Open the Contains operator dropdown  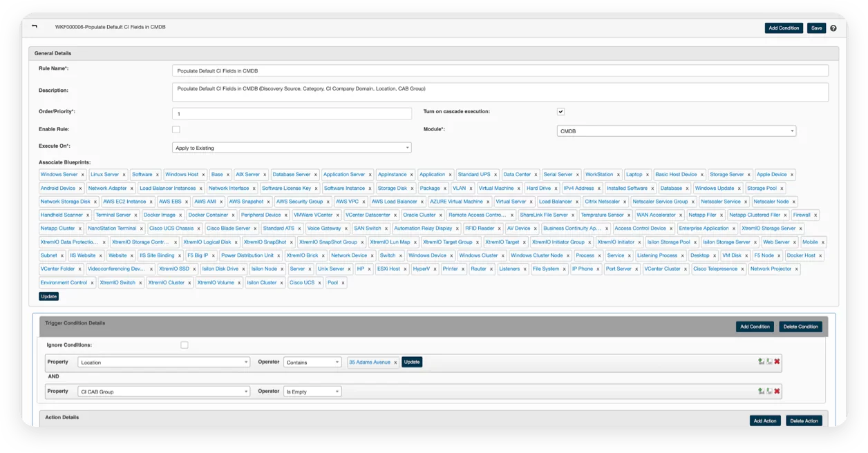[x=312, y=362]
